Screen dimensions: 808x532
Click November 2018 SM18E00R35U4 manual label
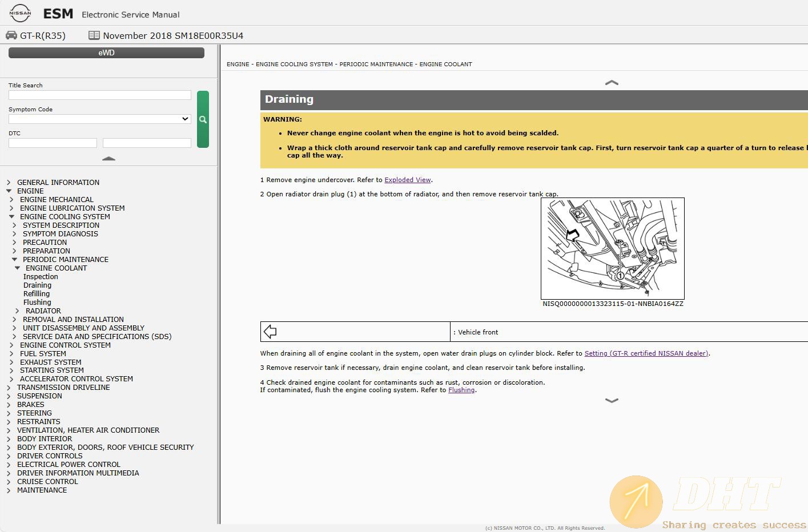[173, 35]
